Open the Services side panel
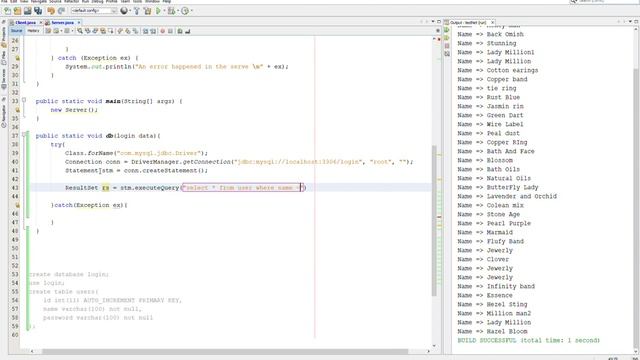Screen dimensions: 640x360 (4, 78)
